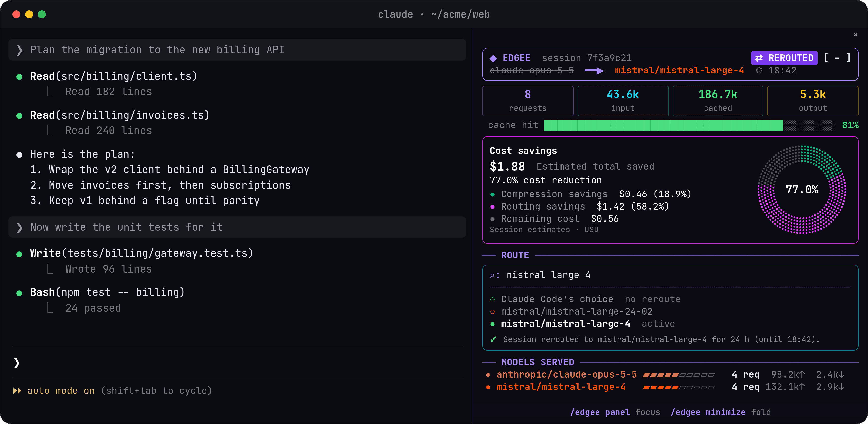This screenshot has height=424, width=868.
Task: Select the struck-through claude-opus-5-5 label
Action: coord(532,71)
